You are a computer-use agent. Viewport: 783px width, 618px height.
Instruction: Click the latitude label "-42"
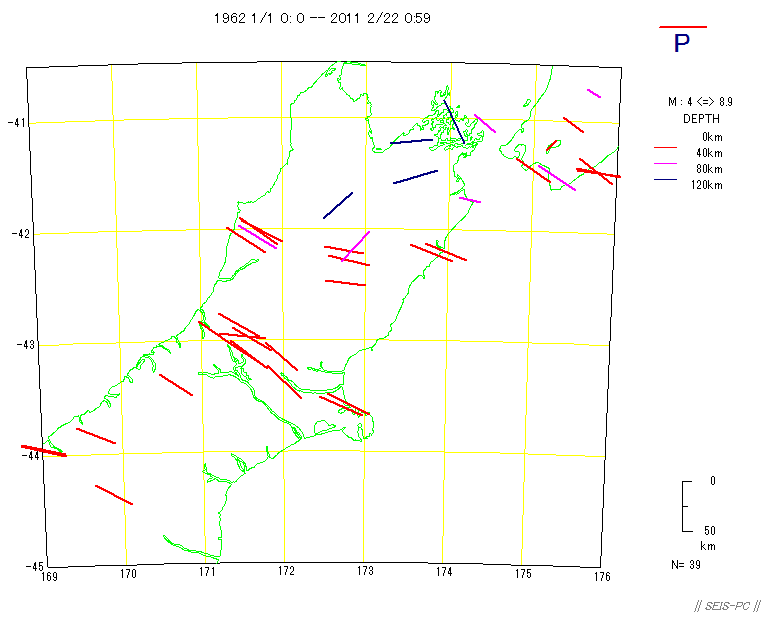(x=20, y=234)
